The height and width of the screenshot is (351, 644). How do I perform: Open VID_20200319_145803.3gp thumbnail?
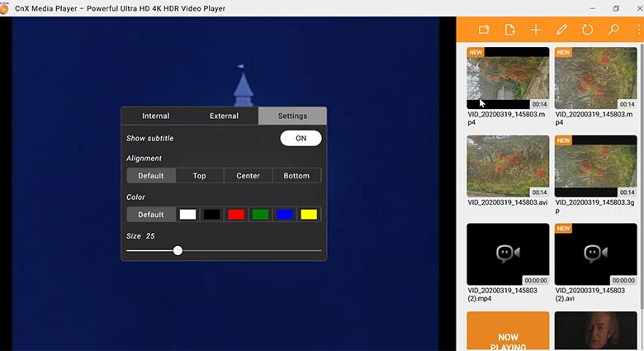tap(595, 166)
